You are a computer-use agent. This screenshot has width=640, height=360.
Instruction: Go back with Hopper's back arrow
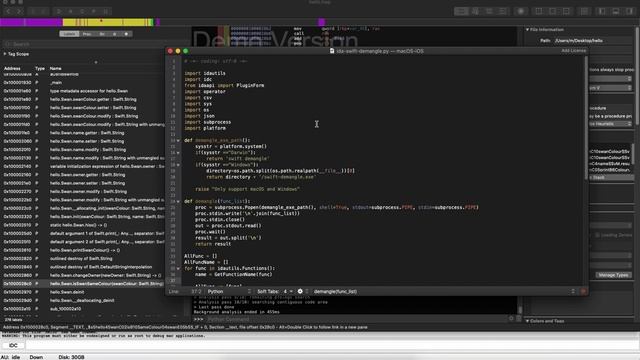click(x=8, y=11)
